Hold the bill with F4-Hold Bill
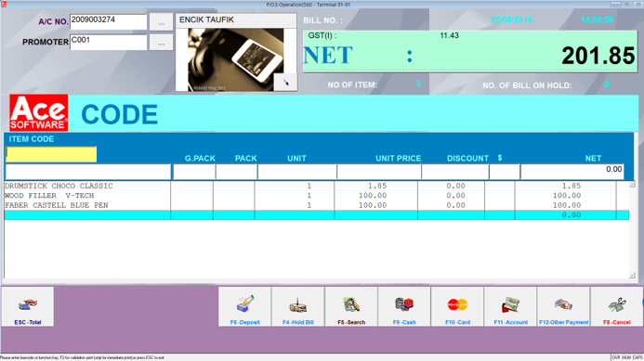Viewport: 644px width, 361px height. click(x=297, y=306)
